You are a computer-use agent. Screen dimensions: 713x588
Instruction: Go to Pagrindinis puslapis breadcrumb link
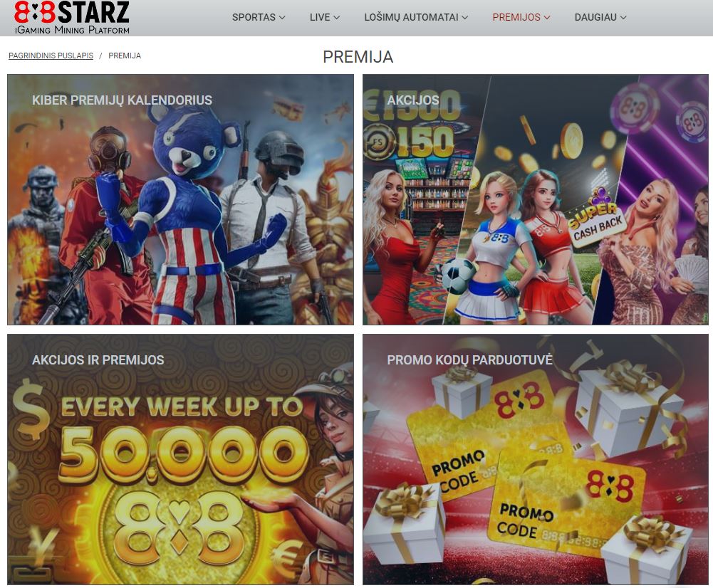click(x=51, y=56)
